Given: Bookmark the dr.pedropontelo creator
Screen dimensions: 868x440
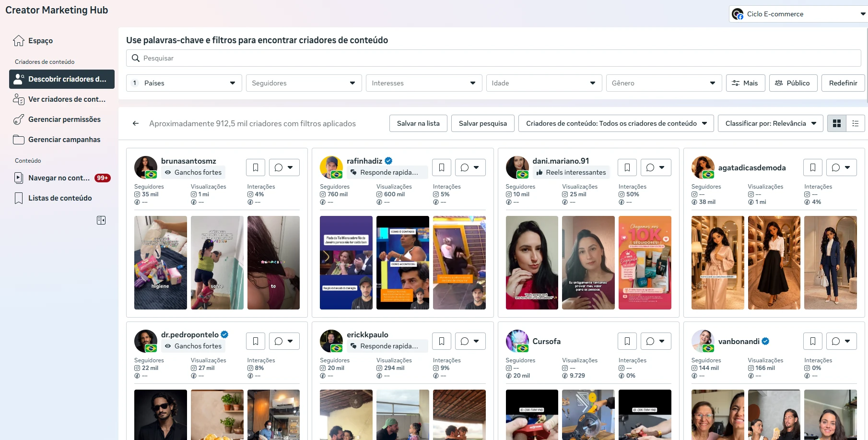Looking at the screenshot, I should pyautogui.click(x=256, y=341).
